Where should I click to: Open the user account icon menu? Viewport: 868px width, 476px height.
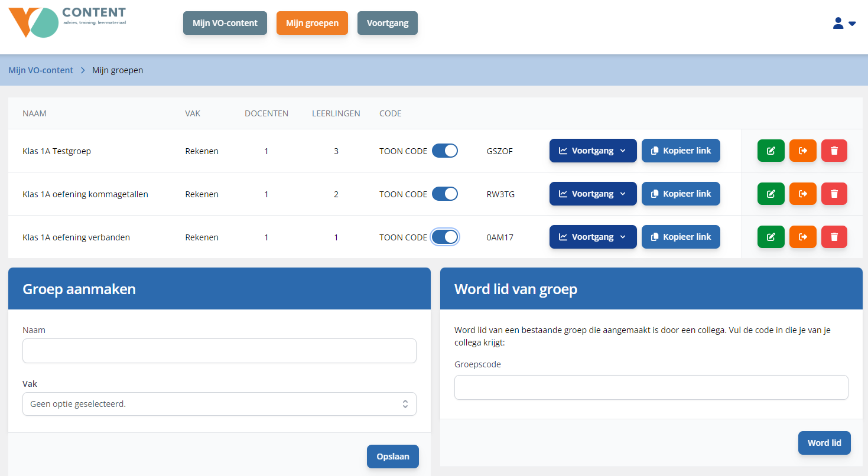pos(844,24)
